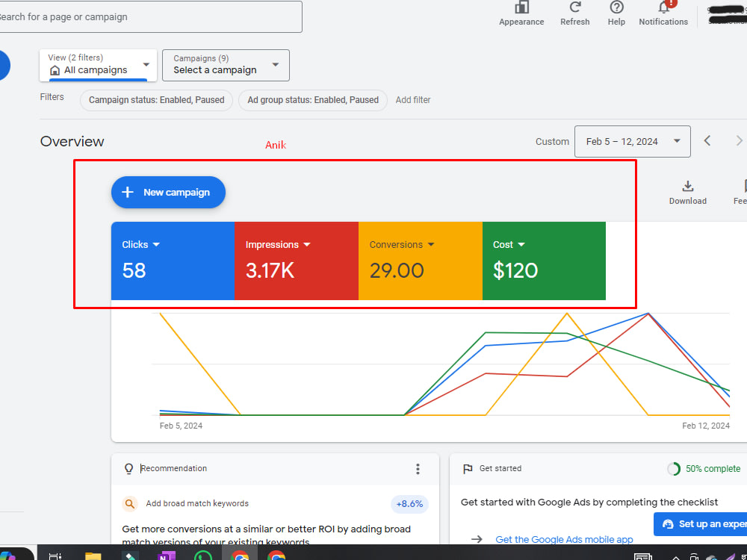Screen dimensions: 747x560
Task: Go to previous date range arrow
Action: [707, 141]
